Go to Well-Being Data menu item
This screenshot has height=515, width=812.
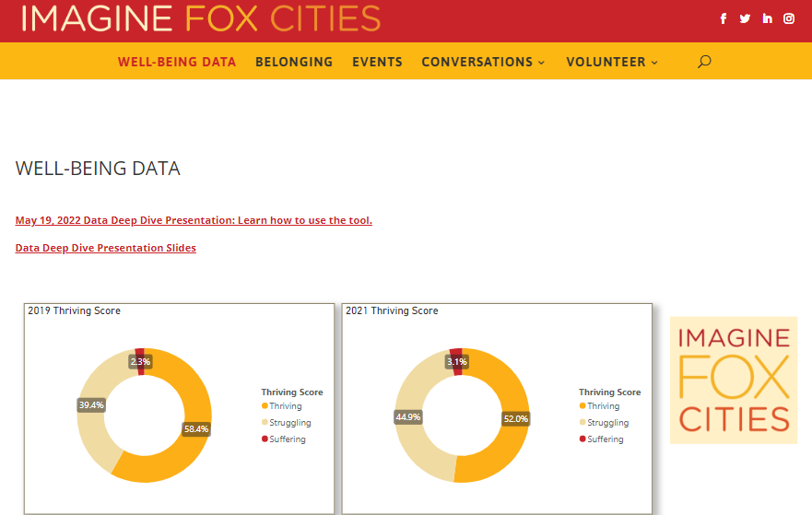(177, 62)
